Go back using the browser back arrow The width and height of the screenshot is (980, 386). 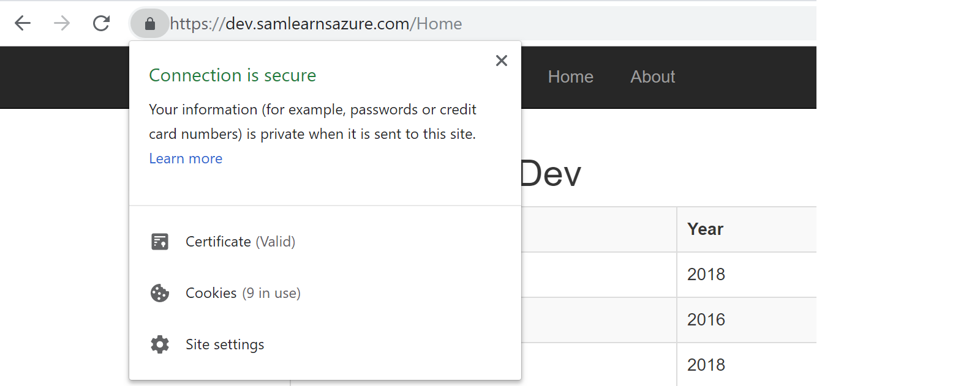pos(23,23)
